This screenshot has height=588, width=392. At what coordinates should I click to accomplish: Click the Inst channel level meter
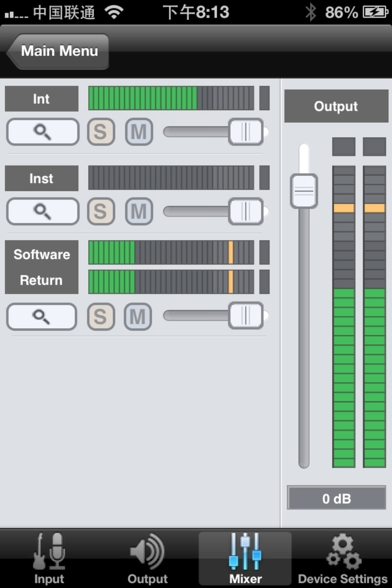171,177
